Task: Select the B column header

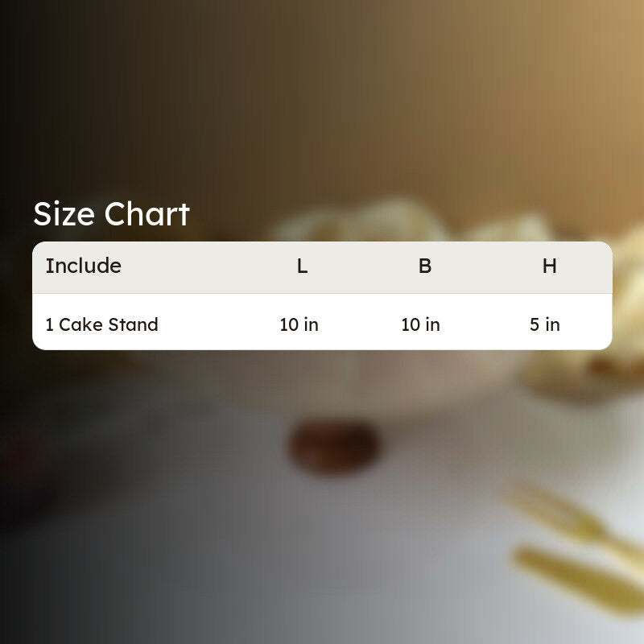Action: (x=425, y=266)
